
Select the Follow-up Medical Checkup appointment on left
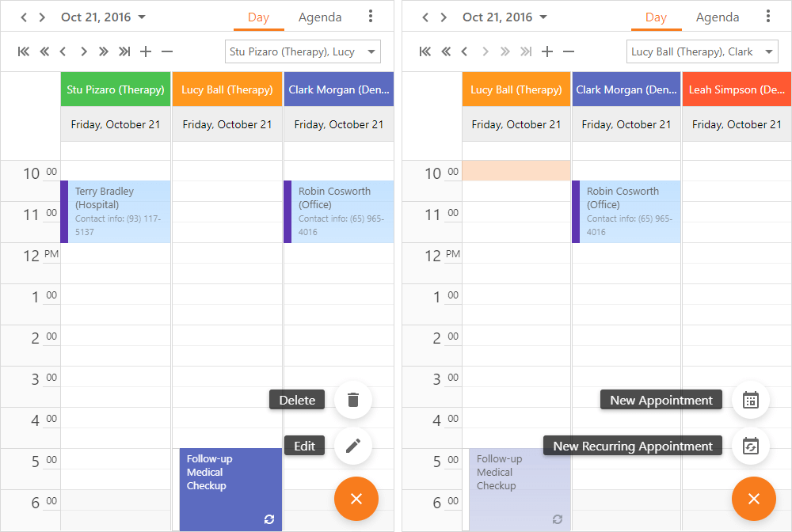pos(230,488)
